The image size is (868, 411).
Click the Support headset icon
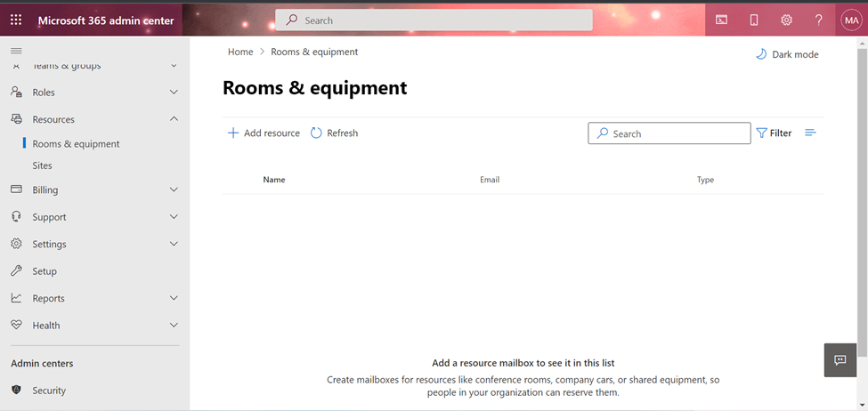pyautogui.click(x=16, y=217)
